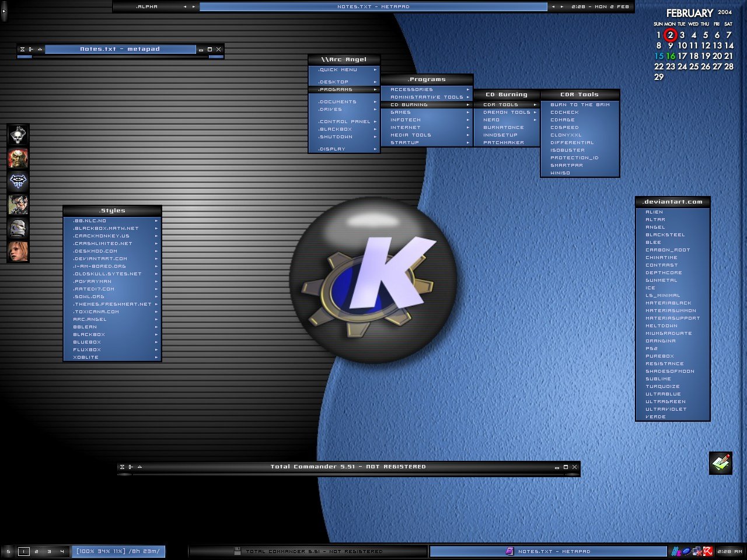Select BurnAtOnce in CD Burning menu
The image size is (747, 560).
[507, 128]
